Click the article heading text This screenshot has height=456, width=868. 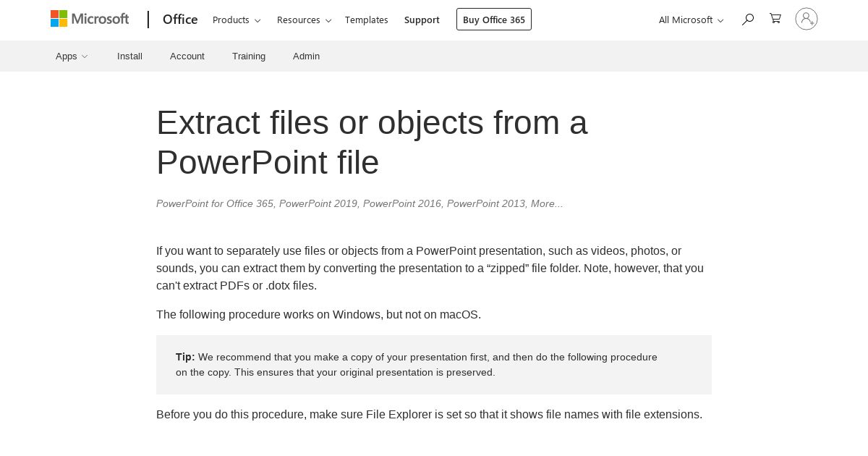pos(372,143)
